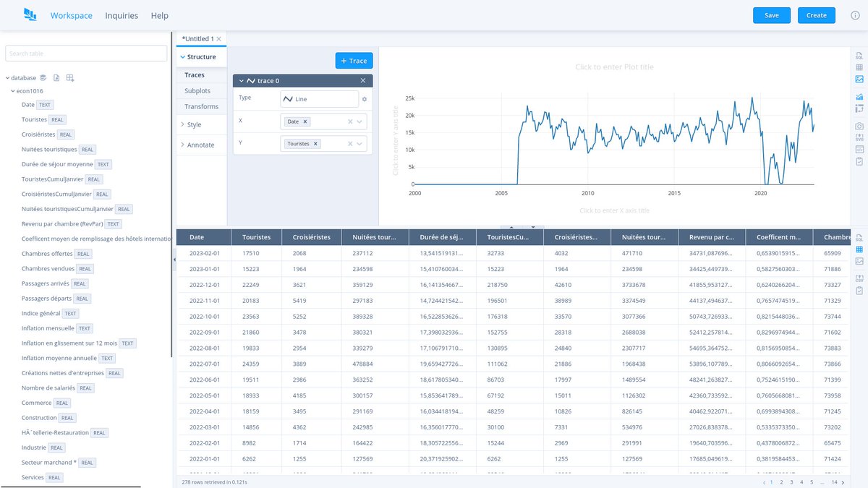This screenshot has height=488, width=868.
Task: Open SQL editor in the upper chart panel
Action: (859, 55)
